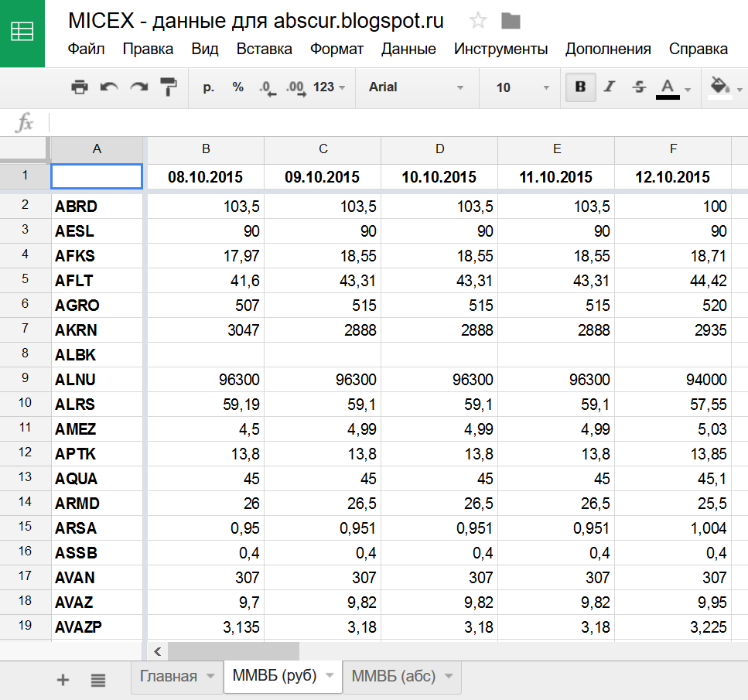Open the Инструменты menu
The image size is (748, 700).
click(x=500, y=50)
